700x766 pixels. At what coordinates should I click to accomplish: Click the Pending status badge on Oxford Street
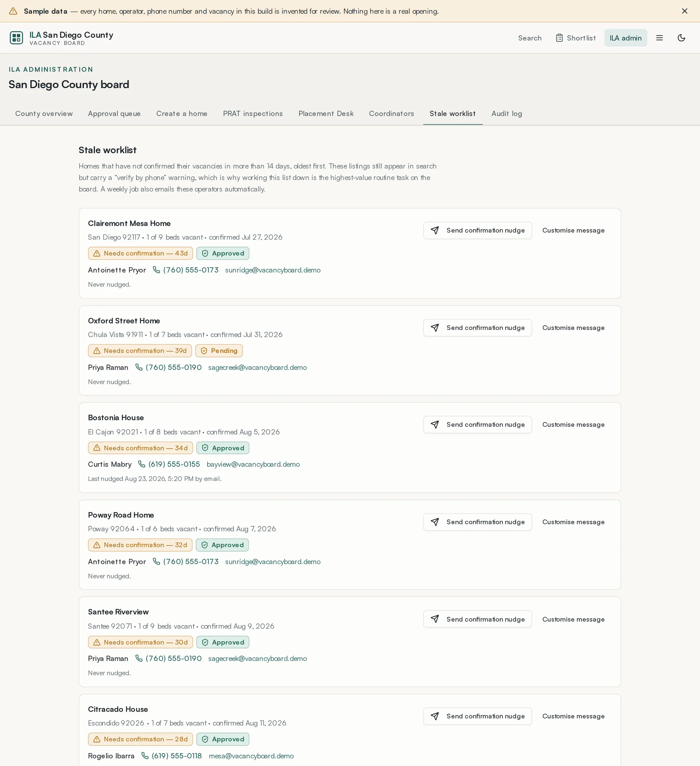coord(219,351)
